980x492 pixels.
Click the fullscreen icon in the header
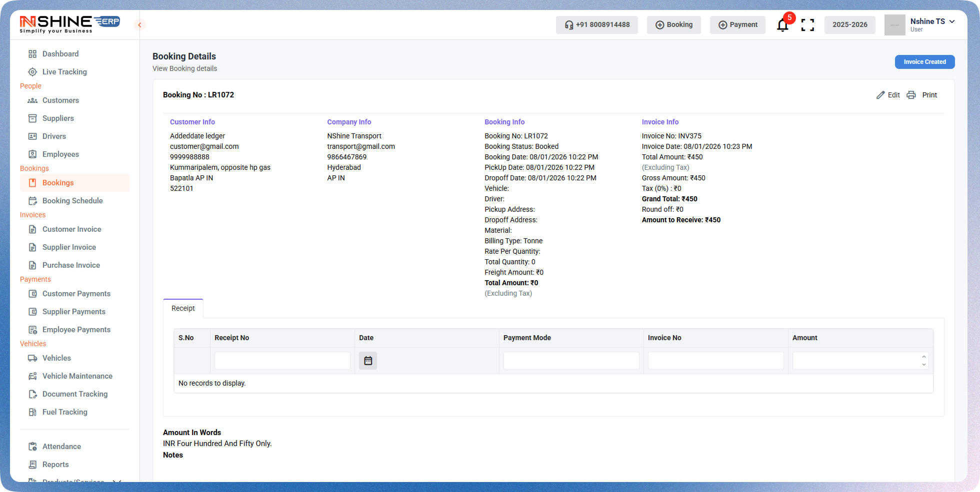807,25
